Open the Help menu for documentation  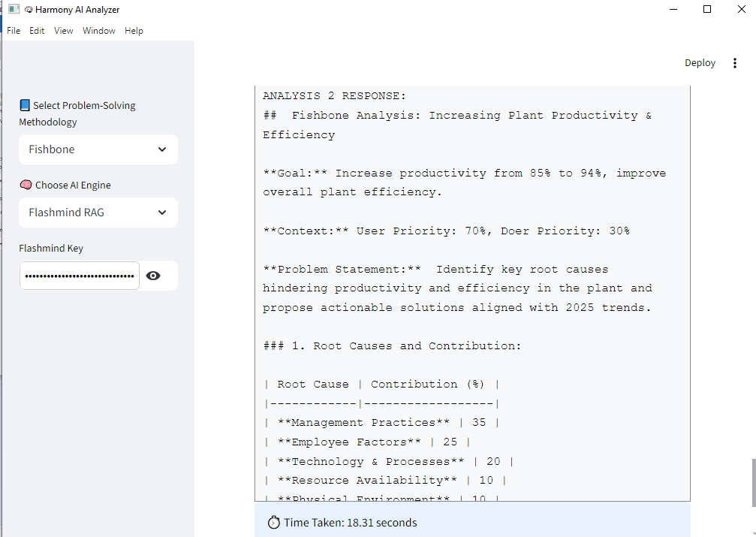(x=134, y=31)
